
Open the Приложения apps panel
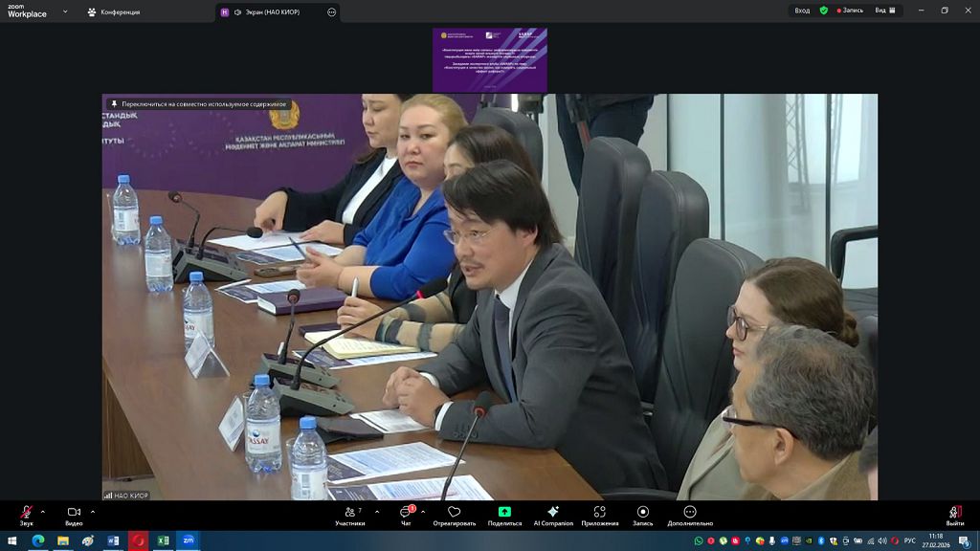pyautogui.click(x=599, y=514)
